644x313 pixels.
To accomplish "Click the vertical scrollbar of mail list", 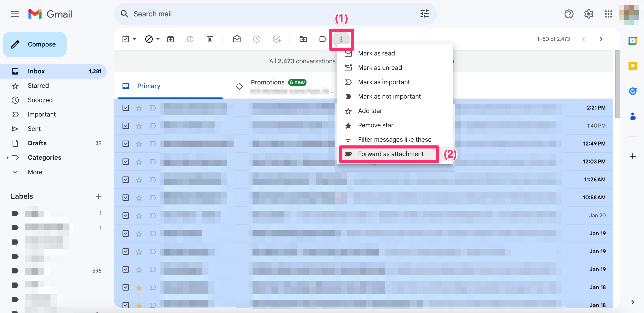I will 617,84.
